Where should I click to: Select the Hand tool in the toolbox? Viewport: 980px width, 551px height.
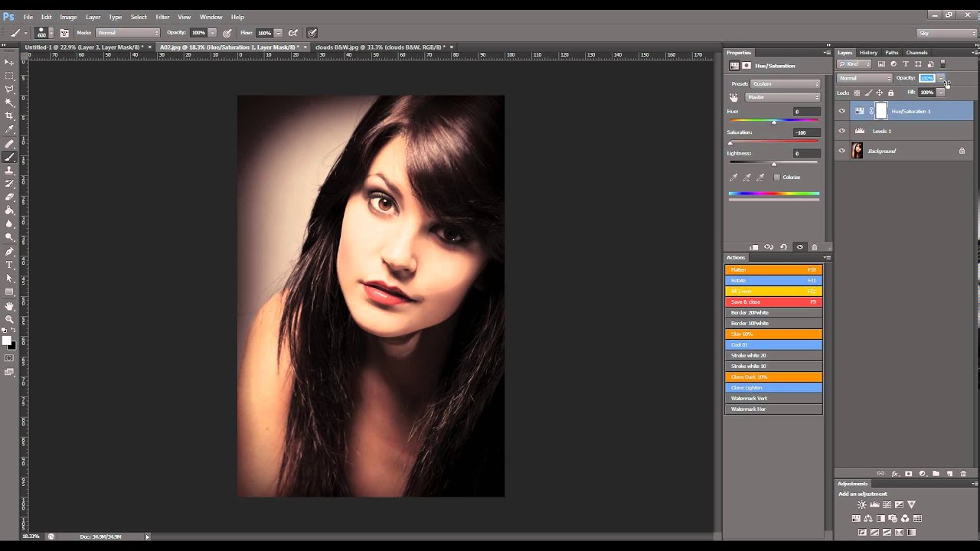tap(9, 305)
